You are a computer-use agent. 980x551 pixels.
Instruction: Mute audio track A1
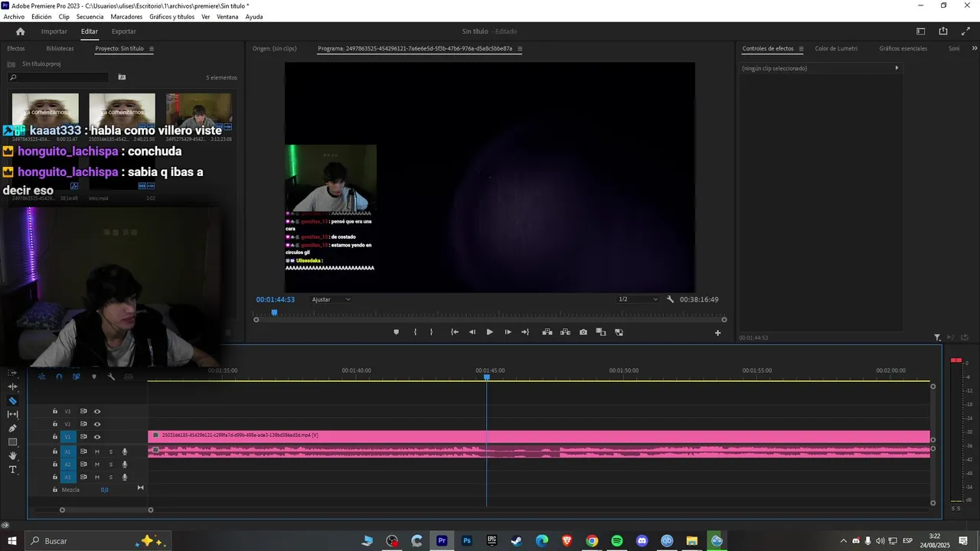97,452
